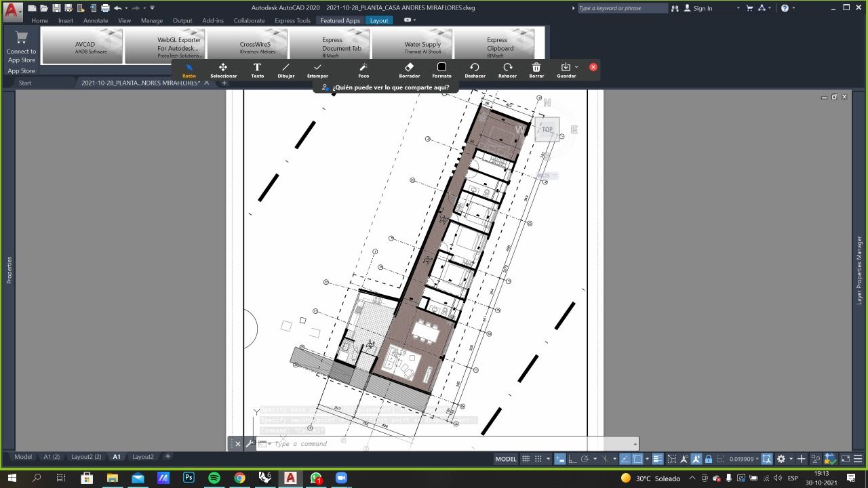Open the Guardar dropdown arrow
This screenshot has height=488, width=868.
click(x=576, y=67)
